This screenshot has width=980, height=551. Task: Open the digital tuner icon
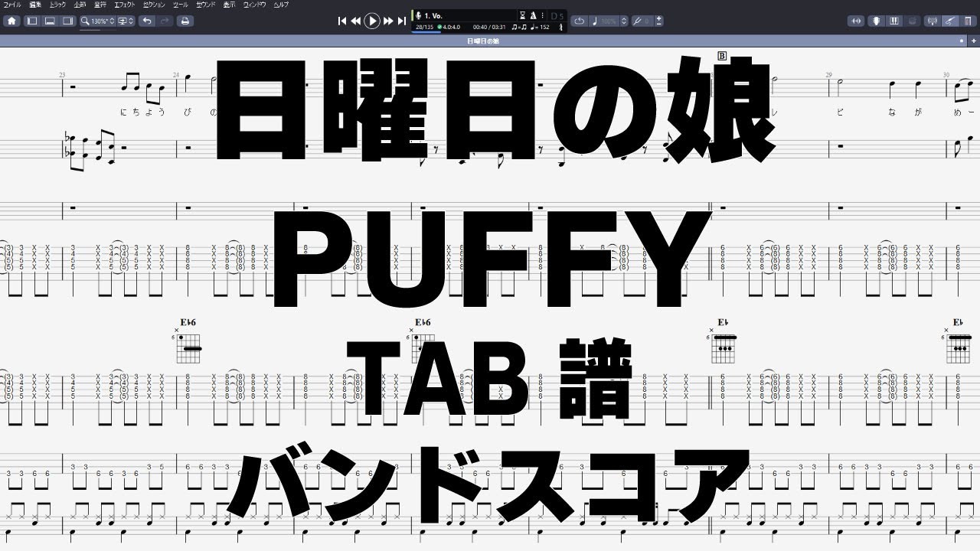932,21
